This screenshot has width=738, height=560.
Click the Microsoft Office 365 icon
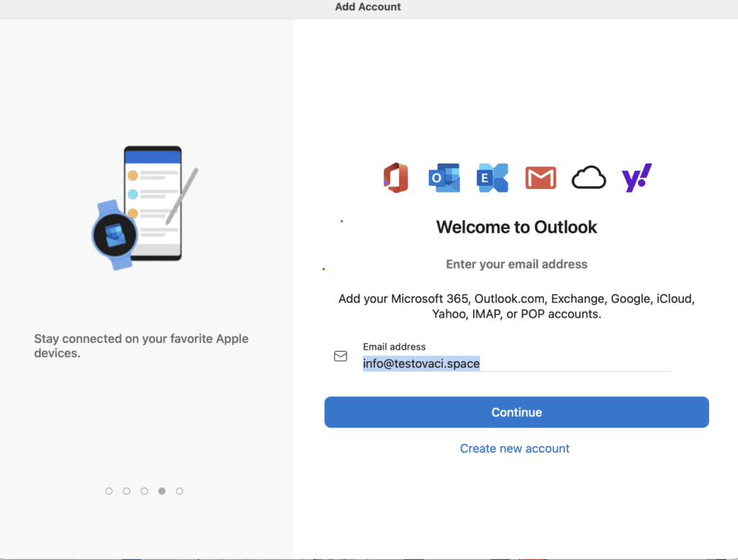tap(396, 177)
